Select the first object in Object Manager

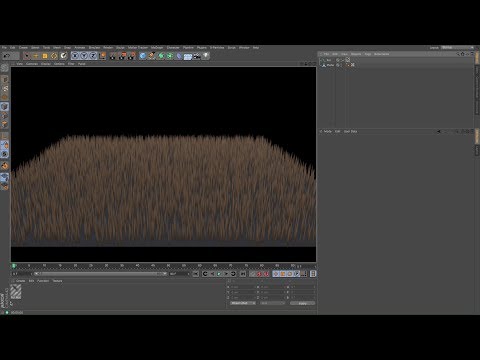[x=329, y=60]
